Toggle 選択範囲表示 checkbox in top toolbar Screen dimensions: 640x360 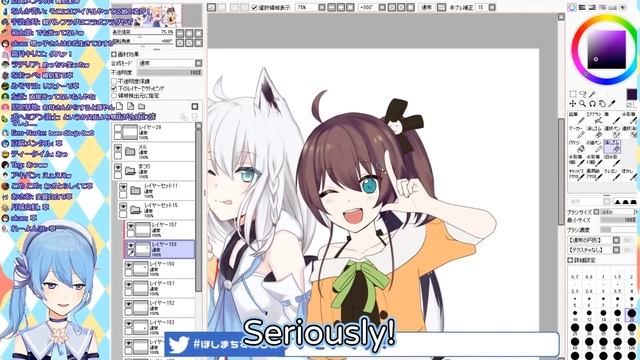click(255, 7)
